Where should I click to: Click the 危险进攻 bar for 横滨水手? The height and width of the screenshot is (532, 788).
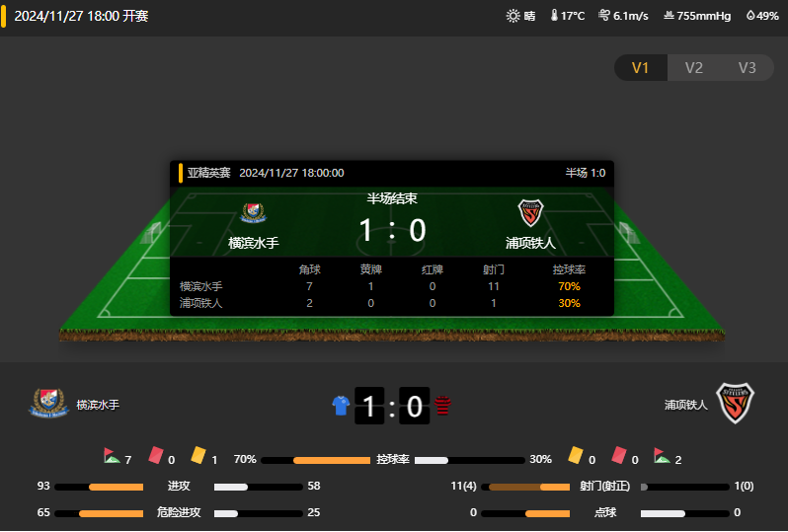point(99,513)
